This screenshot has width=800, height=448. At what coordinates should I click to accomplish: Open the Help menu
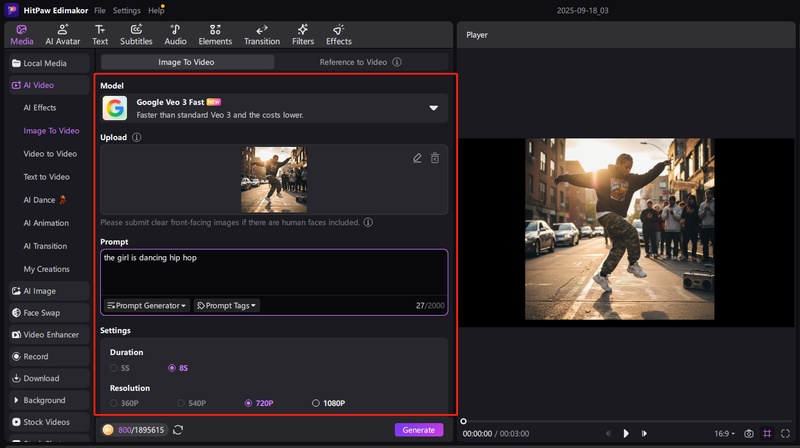tap(156, 10)
